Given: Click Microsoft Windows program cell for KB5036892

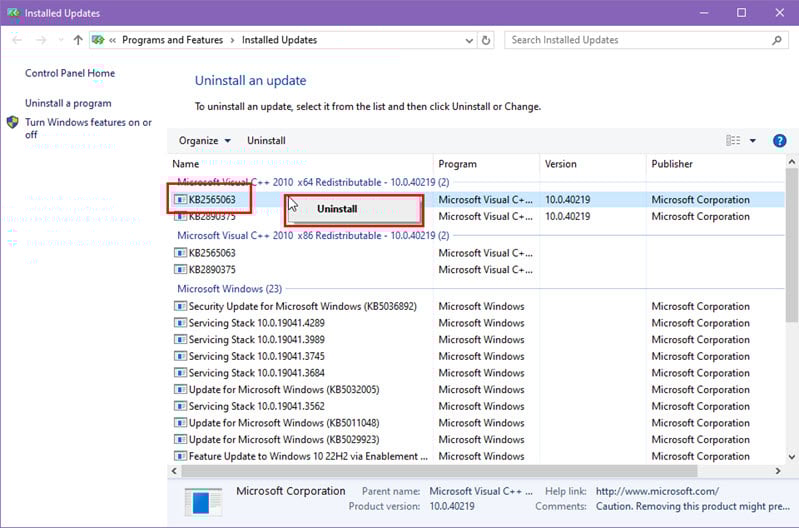Looking at the screenshot, I should point(482,306).
